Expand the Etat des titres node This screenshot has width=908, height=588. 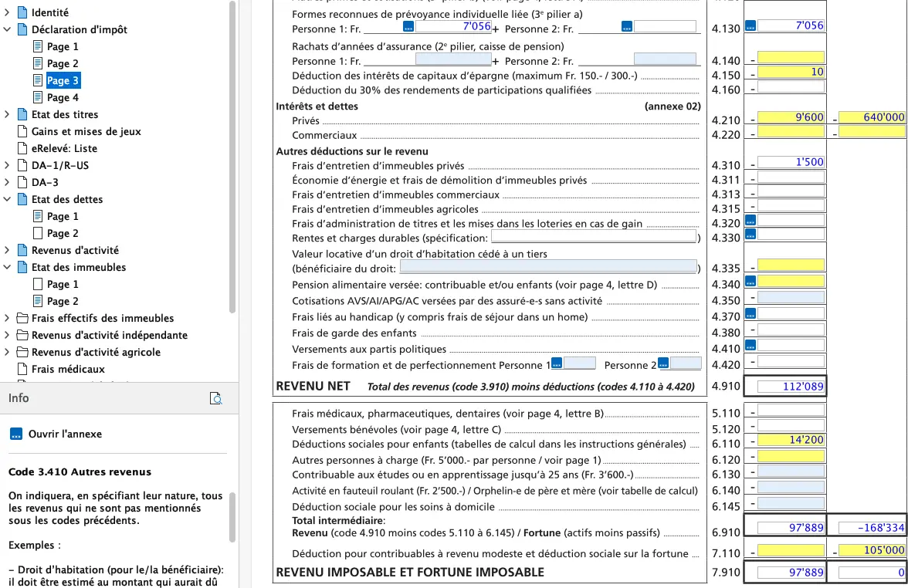click(x=8, y=114)
